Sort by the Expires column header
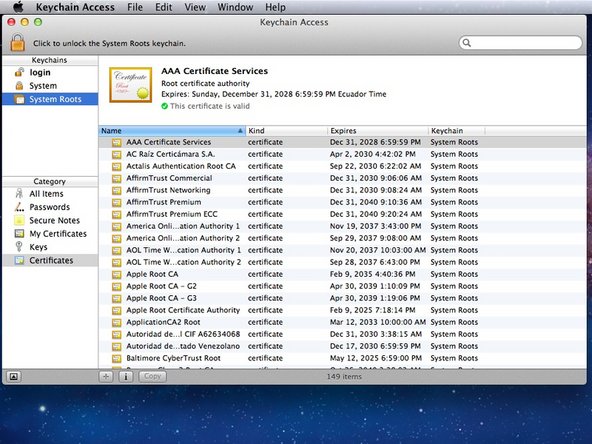This screenshot has width=592, height=444. (x=378, y=131)
